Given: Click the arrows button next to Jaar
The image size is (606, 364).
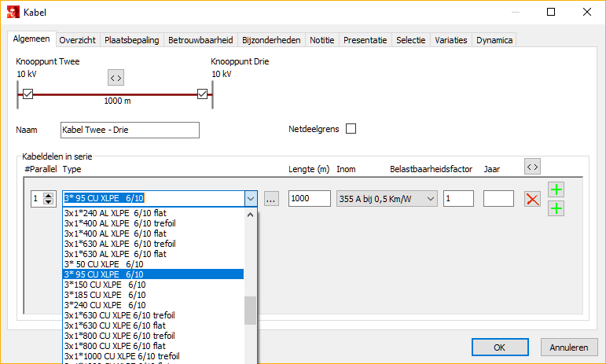Looking at the screenshot, I should [532, 167].
